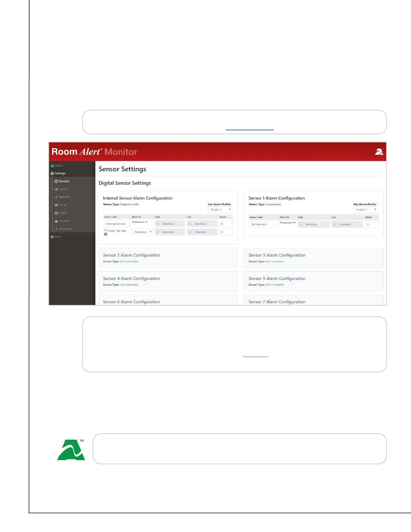Click the Digital Sensor Settings heading

pos(125,183)
